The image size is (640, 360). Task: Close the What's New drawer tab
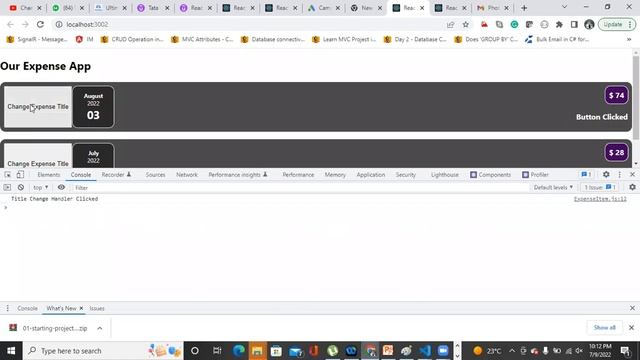pyautogui.click(x=81, y=308)
